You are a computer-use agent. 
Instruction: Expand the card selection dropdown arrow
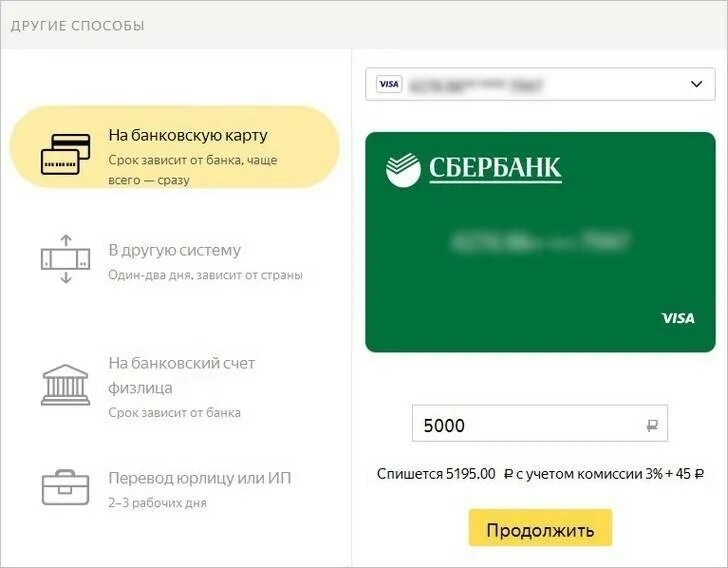[696, 84]
